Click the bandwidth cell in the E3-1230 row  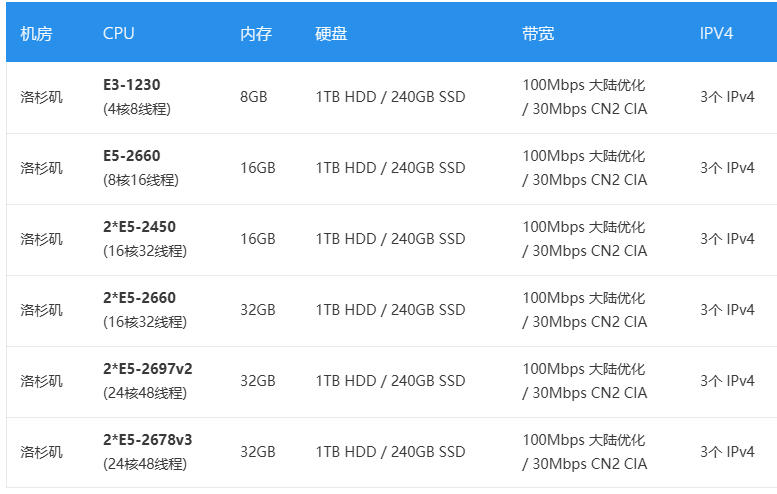(x=585, y=97)
